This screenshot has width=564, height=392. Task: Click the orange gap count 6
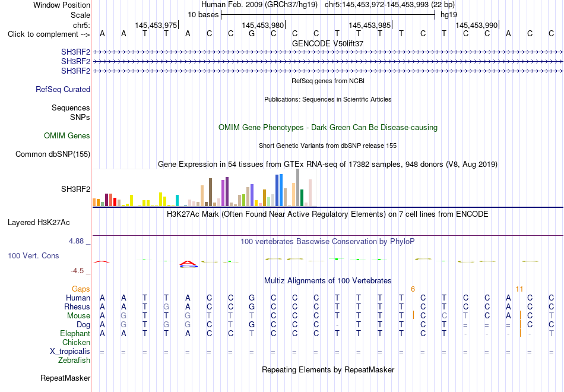point(413,289)
